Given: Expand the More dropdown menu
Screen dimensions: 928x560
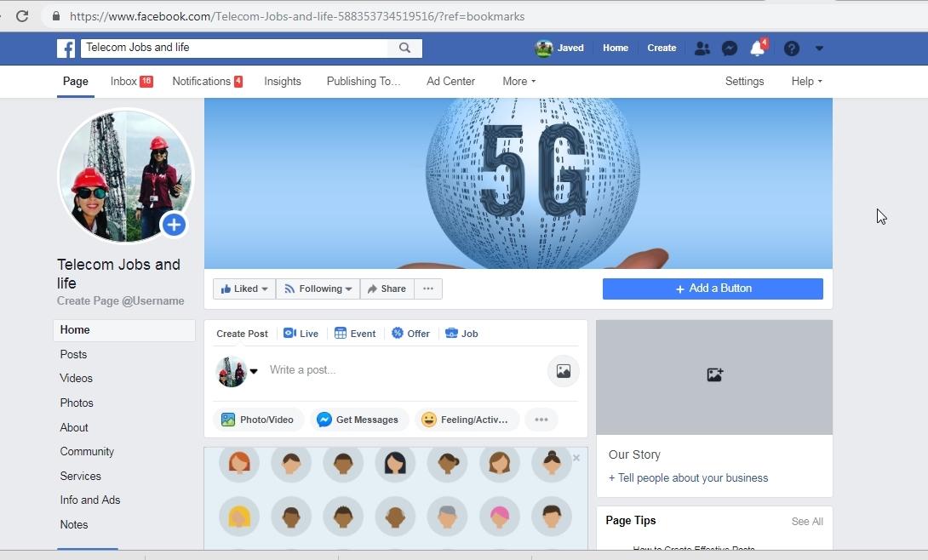Looking at the screenshot, I should point(519,82).
